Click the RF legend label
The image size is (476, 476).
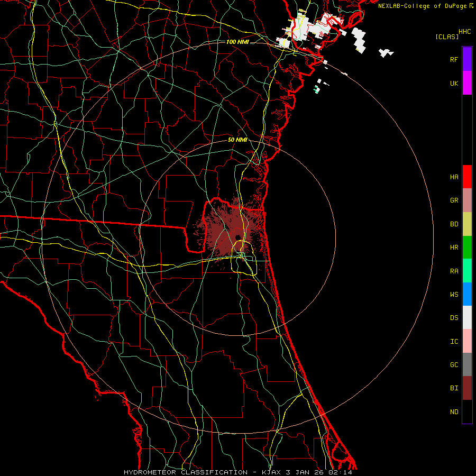[x=454, y=59]
